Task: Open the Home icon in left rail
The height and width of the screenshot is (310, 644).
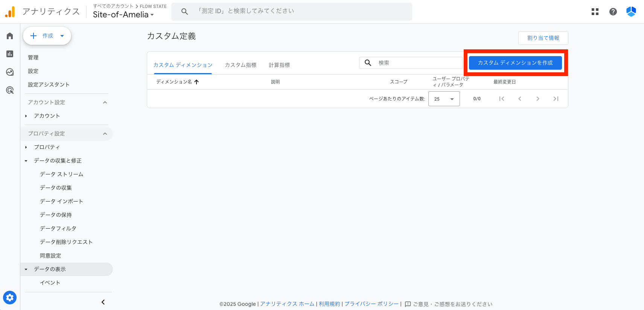Action: tap(10, 36)
